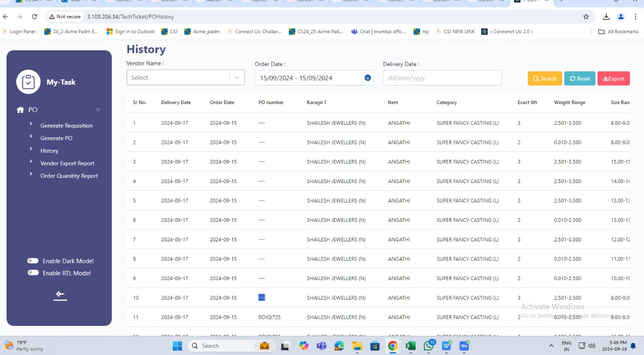The height and width of the screenshot is (355, 644).
Task: Click the PO home icon in sidebar
Action: (20, 110)
